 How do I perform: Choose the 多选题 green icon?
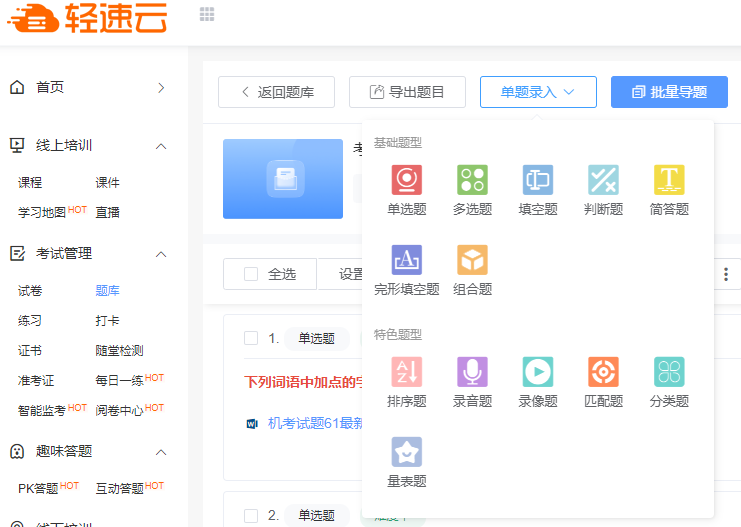point(472,180)
